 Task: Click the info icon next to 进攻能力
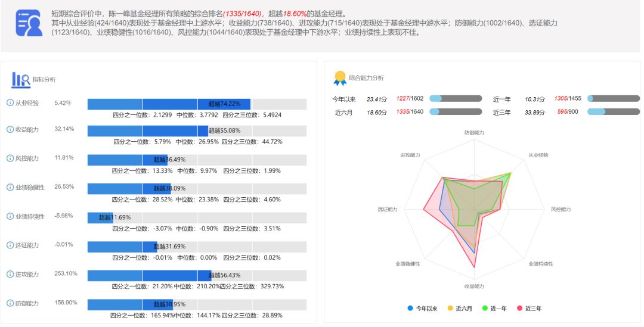click(10, 274)
